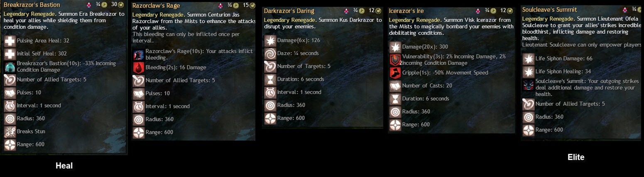
Task: Click the Razorclaw's Rage effect icon
Action: pos(138,54)
